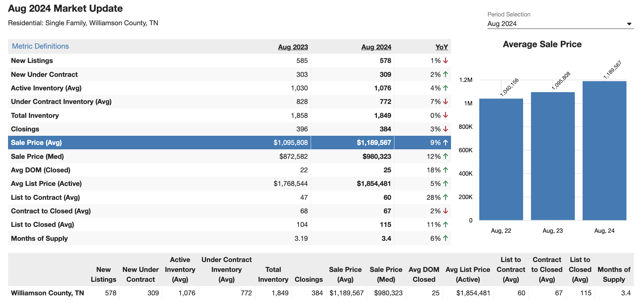Click the up arrow in Sale Price (Med) row
The width and height of the screenshot is (644, 303).
(446, 156)
